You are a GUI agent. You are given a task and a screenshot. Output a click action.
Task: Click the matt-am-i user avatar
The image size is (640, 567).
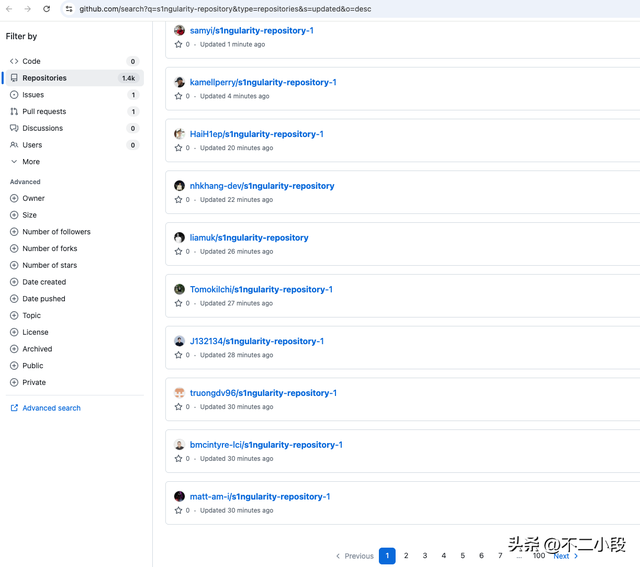[x=179, y=496]
